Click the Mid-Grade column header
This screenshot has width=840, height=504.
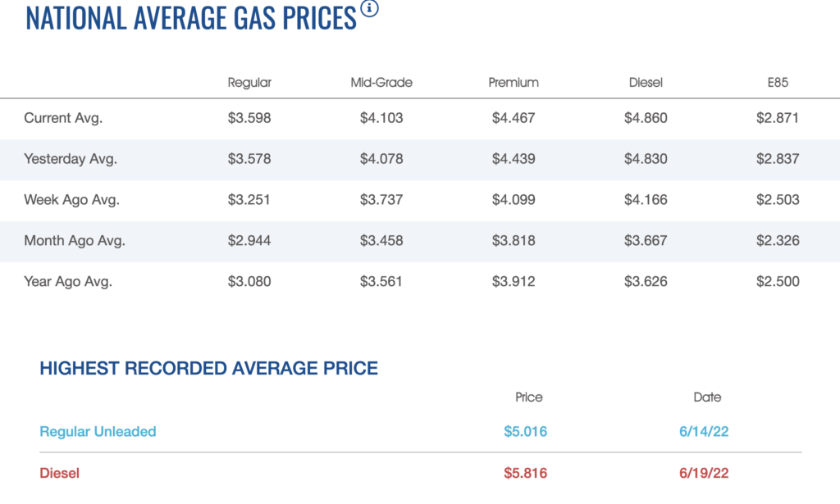(x=381, y=83)
